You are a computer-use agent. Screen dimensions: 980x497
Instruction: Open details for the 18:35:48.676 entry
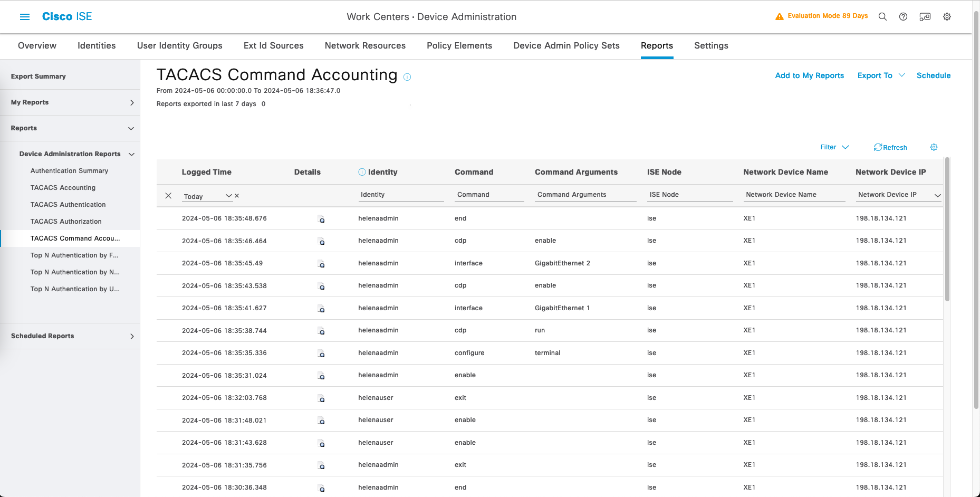pos(321,219)
